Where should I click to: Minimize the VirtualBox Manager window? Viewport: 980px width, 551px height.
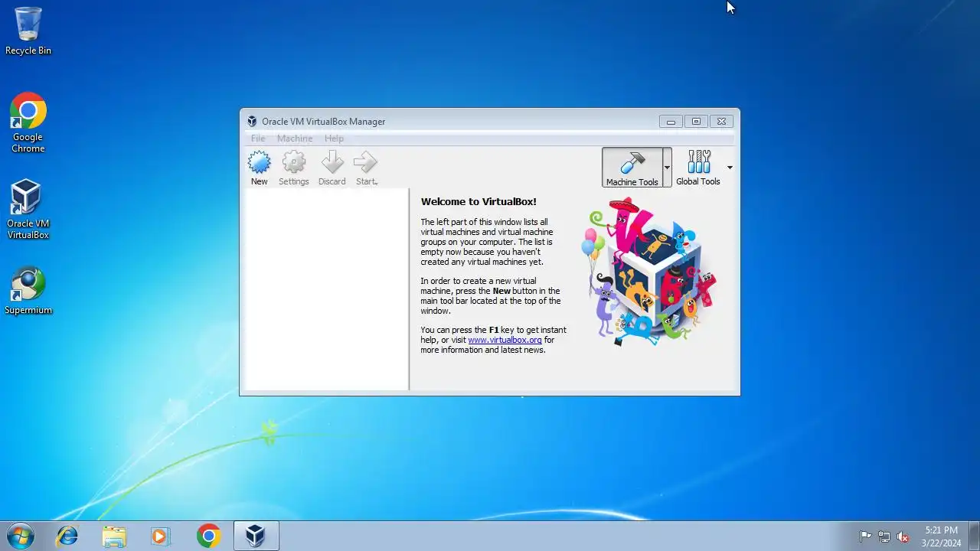point(671,121)
